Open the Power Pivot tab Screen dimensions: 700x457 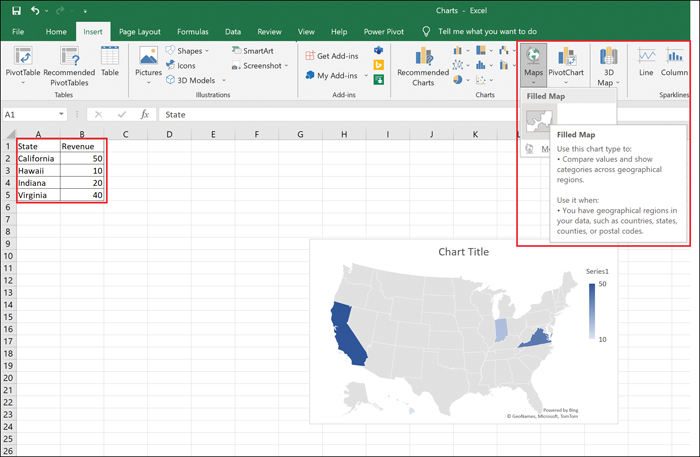point(383,32)
